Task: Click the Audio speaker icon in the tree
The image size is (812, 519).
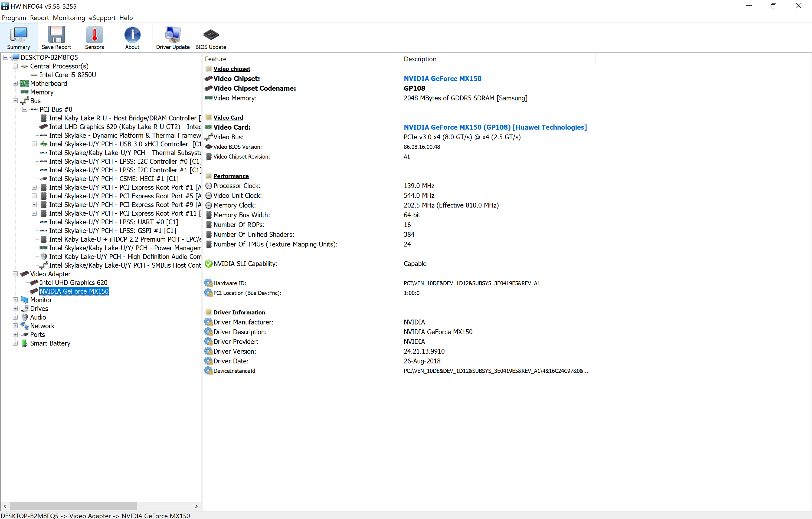Action: pos(25,317)
